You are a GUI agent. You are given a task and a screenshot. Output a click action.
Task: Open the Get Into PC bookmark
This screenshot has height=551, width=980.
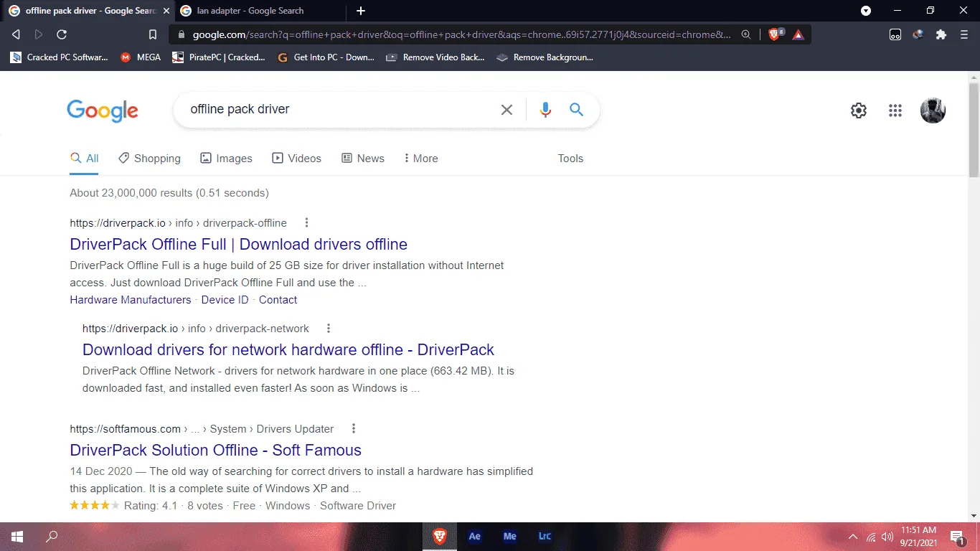[x=326, y=57]
